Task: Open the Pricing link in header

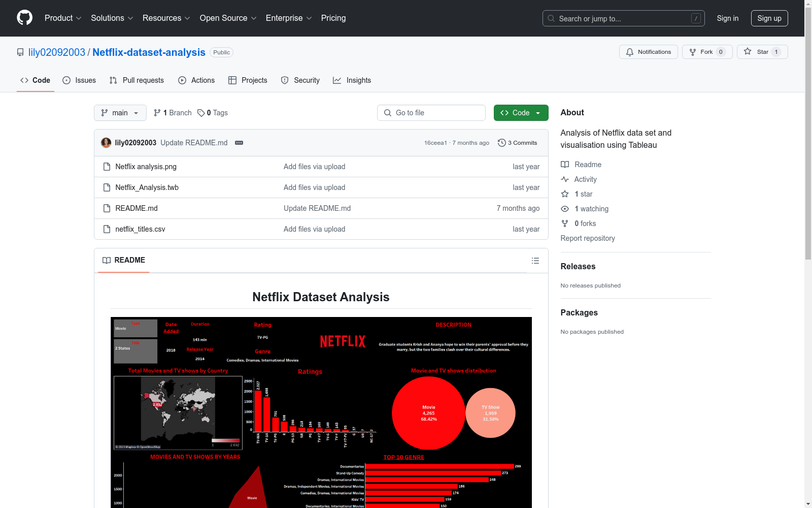Action: click(x=333, y=18)
